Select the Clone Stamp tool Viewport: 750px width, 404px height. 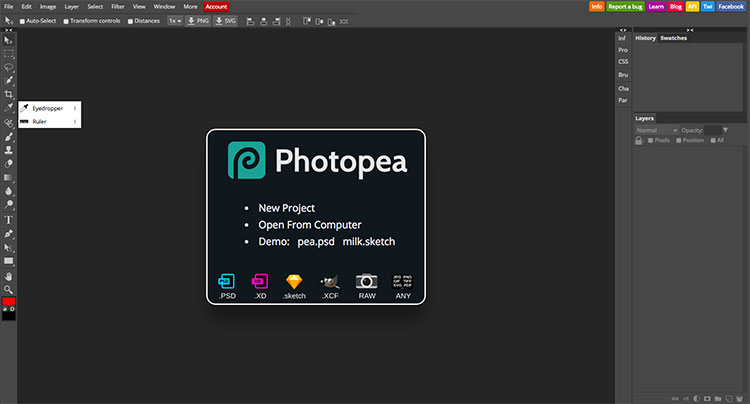point(8,150)
